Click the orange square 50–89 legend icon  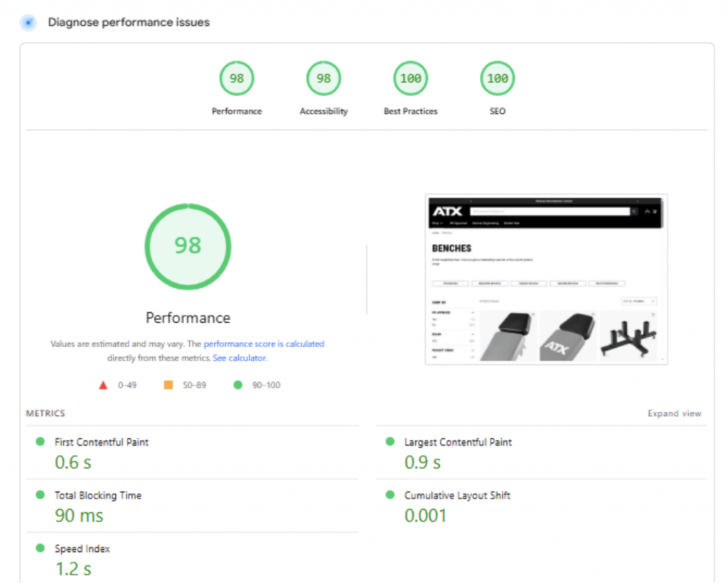(168, 385)
